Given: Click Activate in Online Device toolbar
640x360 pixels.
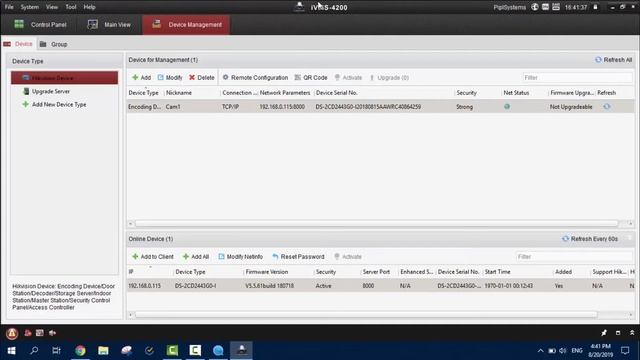Looking at the screenshot, I should pos(348,257).
